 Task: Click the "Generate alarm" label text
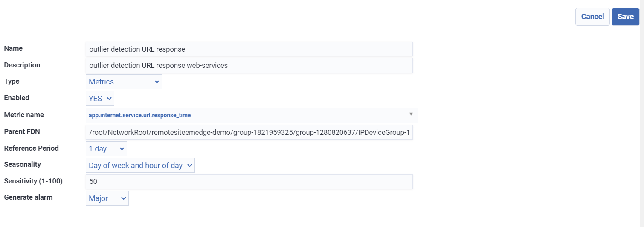pos(28,198)
